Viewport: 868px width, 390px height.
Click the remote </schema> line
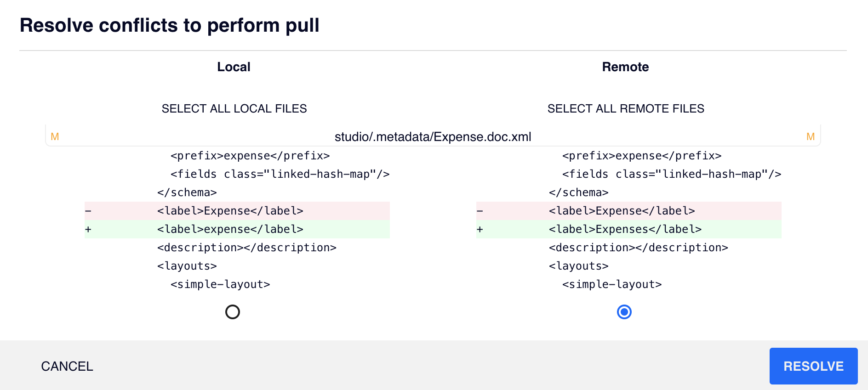coord(579,192)
